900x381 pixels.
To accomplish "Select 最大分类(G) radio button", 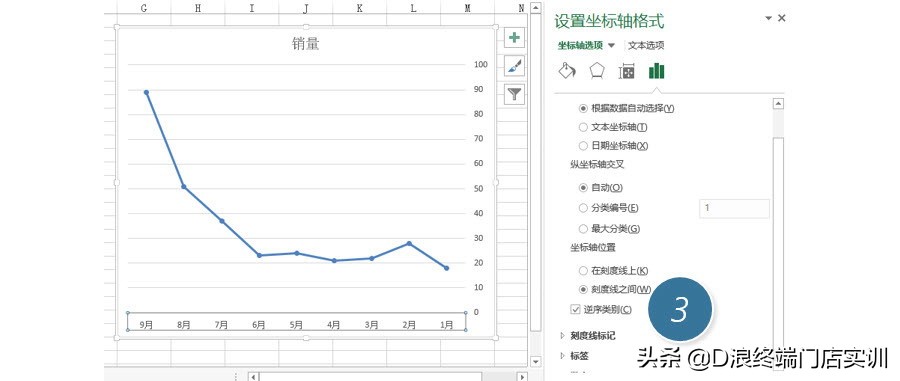I will click(x=583, y=228).
